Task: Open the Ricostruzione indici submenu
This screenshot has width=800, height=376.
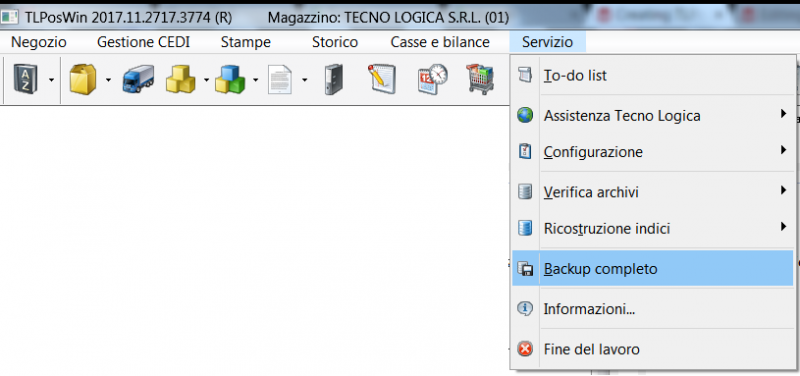Action: (x=653, y=228)
